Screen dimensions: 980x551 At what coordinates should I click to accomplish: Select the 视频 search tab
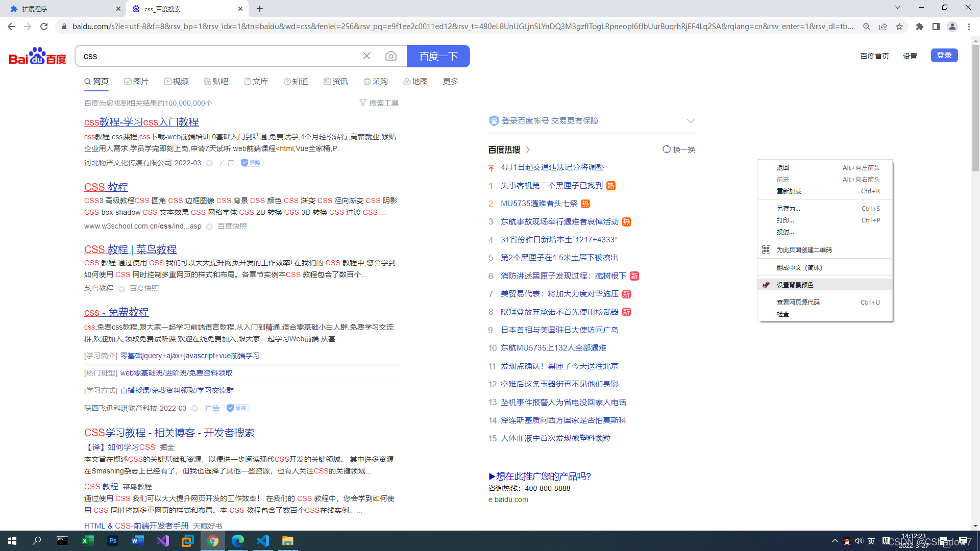177,82
